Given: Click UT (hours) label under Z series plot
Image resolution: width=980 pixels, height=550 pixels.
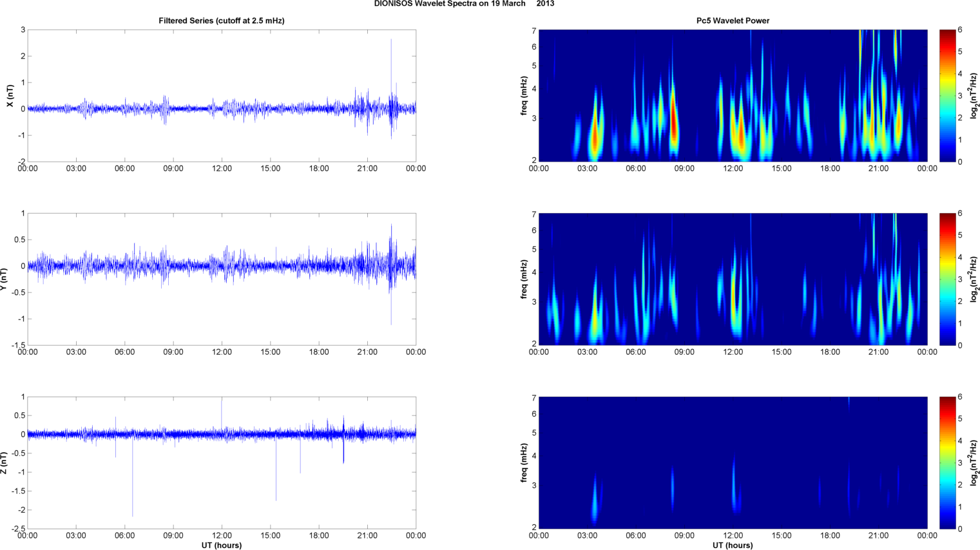Looking at the screenshot, I should coord(222,545).
